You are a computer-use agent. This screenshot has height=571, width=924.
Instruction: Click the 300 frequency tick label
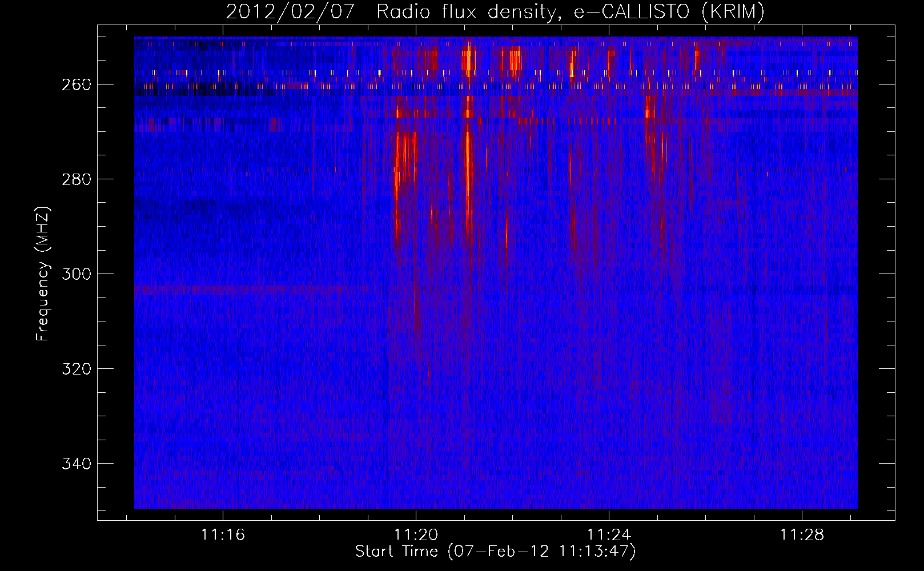[x=77, y=274]
